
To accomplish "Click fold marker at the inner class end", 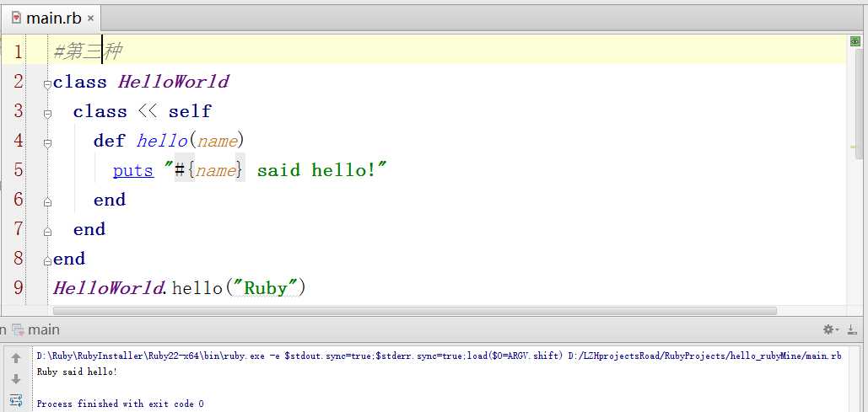I will 47,231.
